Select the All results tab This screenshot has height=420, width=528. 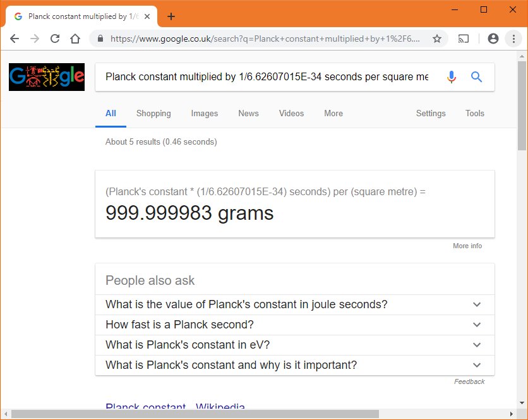[111, 114]
